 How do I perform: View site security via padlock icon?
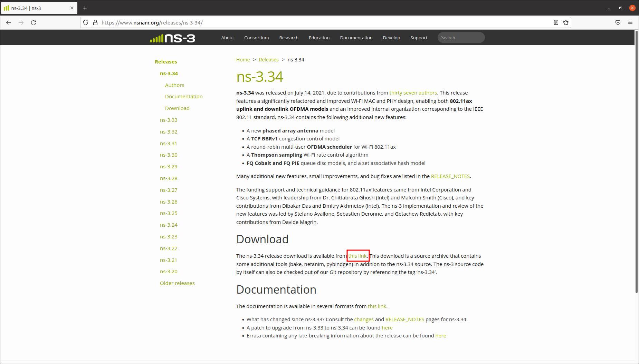[x=95, y=22]
